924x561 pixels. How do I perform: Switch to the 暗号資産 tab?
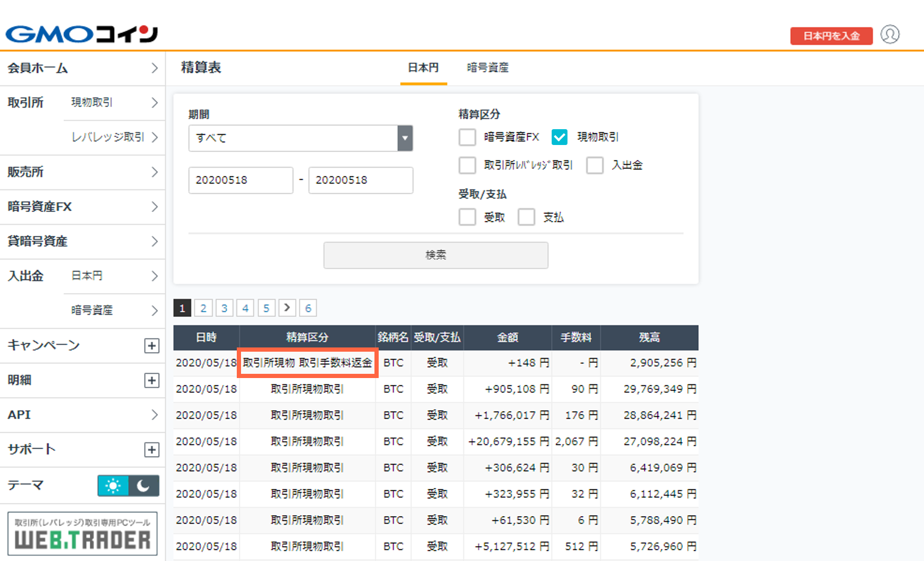(x=487, y=67)
